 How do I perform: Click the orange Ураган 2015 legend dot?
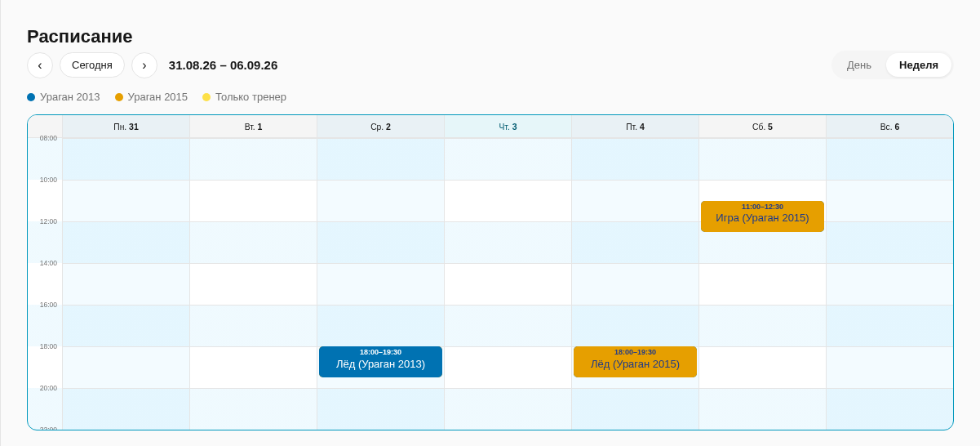click(x=119, y=97)
